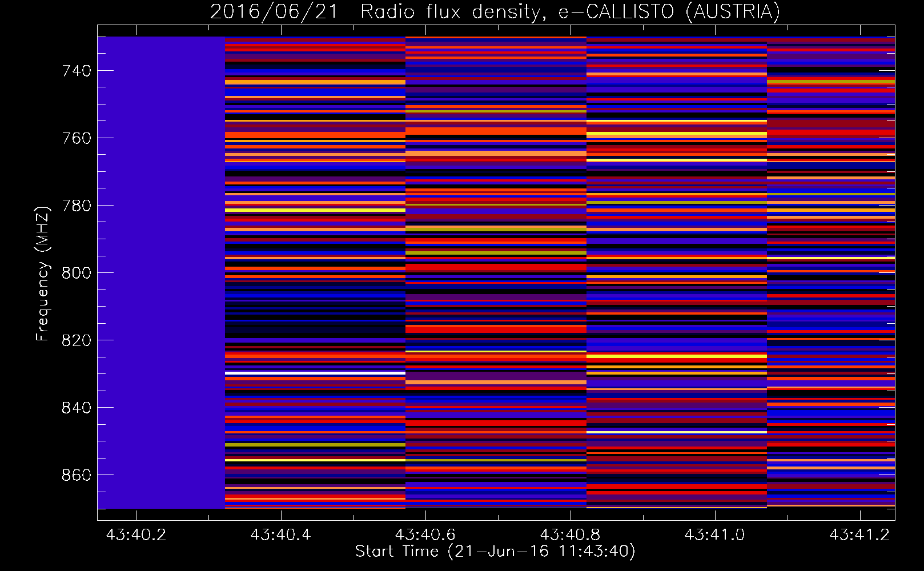Click the 43:40.6 time tick label

[425, 534]
